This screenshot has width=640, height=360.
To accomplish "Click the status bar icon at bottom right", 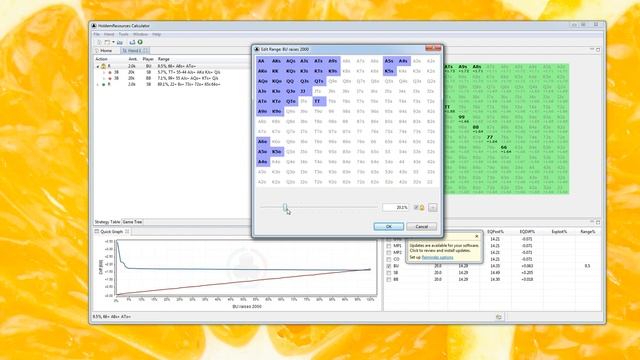I will 498,317.
